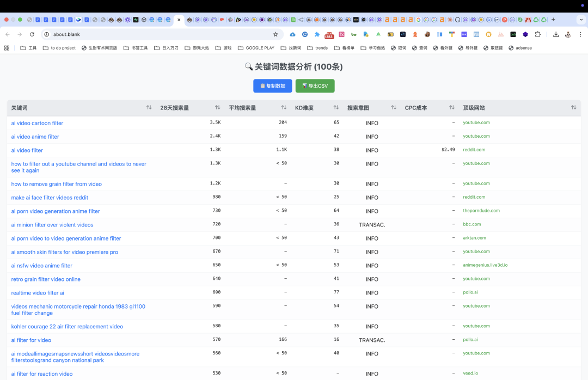Reload the current page
Screen dimensions: 588x380
[x=32, y=34]
